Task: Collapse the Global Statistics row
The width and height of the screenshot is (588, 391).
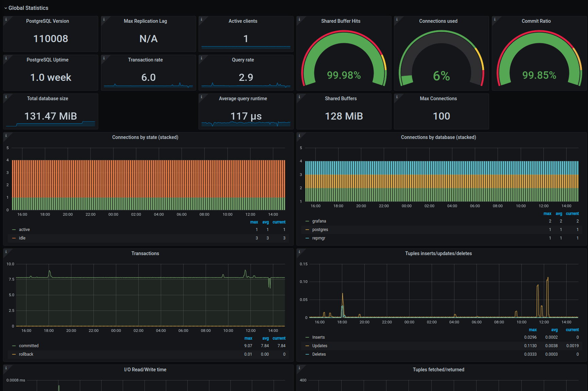Action: click(26, 8)
